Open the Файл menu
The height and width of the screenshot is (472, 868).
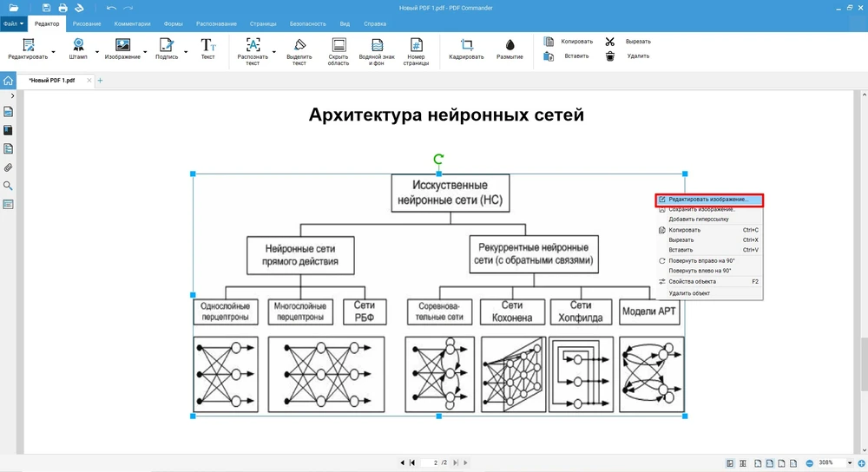[x=14, y=23]
